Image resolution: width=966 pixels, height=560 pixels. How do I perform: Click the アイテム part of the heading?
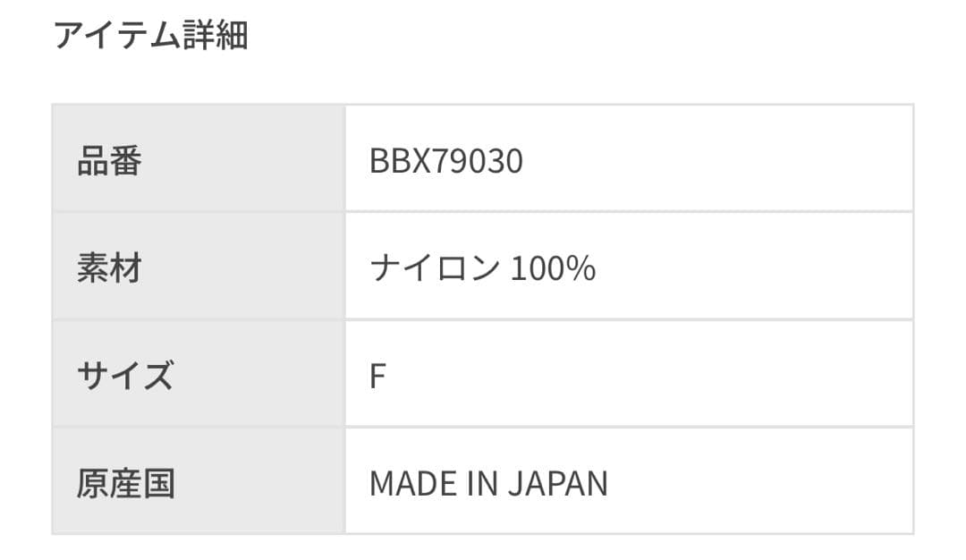click(117, 36)
